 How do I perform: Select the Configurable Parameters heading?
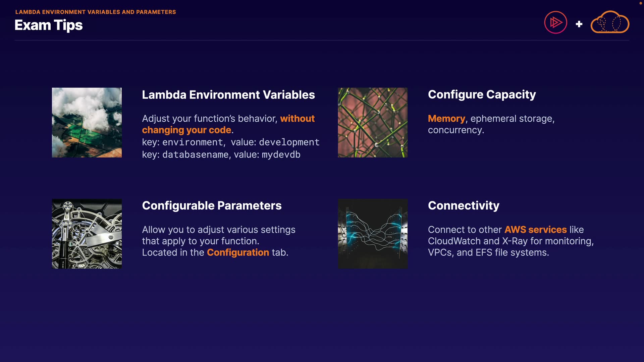point(212,205)
